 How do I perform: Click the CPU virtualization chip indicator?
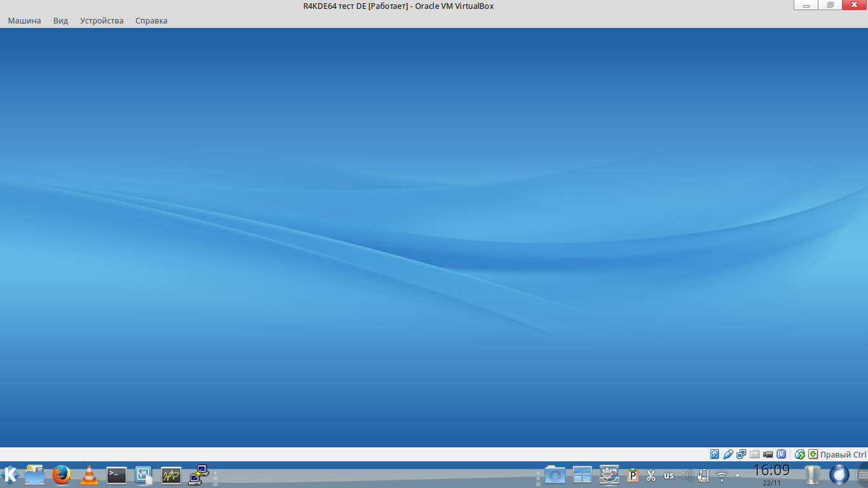(782, 454)
